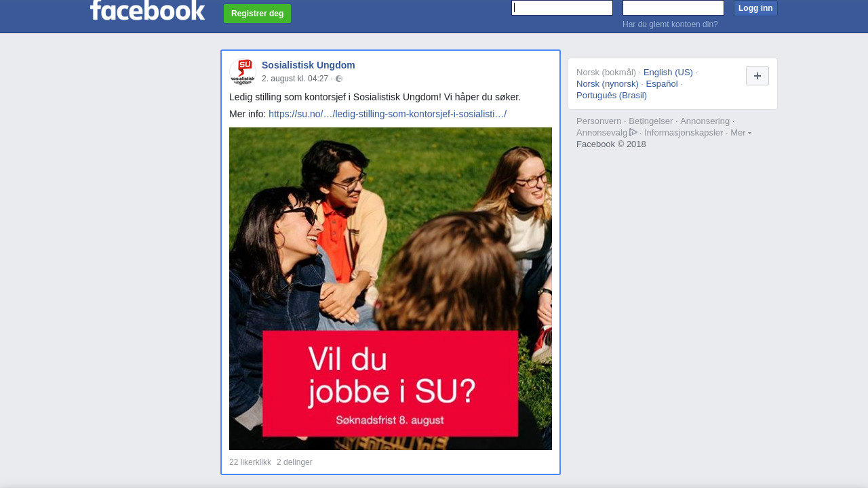Image resolution: width=868 pixels, height=488 pixels.
Task: View the 2 delinger shares
Action: point(294,462)
